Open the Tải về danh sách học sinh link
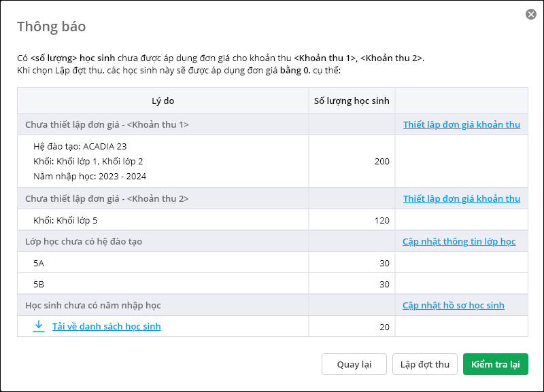 tap(106, 327)
